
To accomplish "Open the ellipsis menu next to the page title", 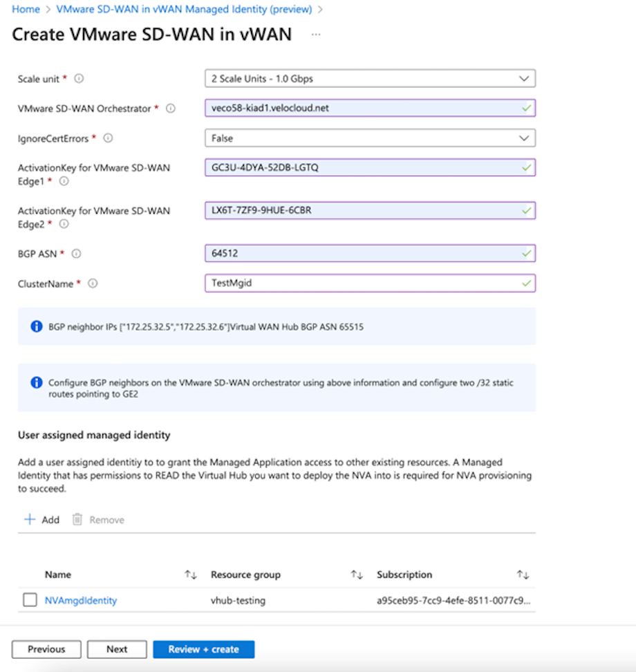I will (316, 35).
